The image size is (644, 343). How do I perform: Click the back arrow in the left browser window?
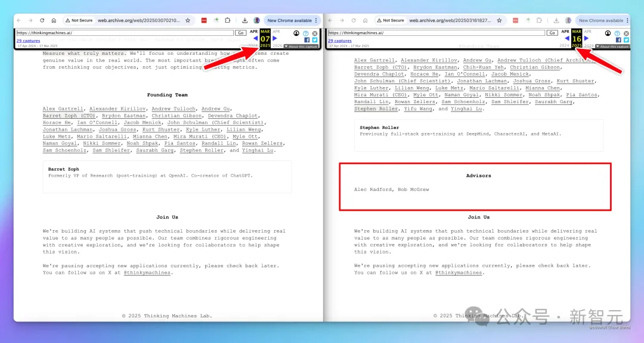tap(19, 20)
